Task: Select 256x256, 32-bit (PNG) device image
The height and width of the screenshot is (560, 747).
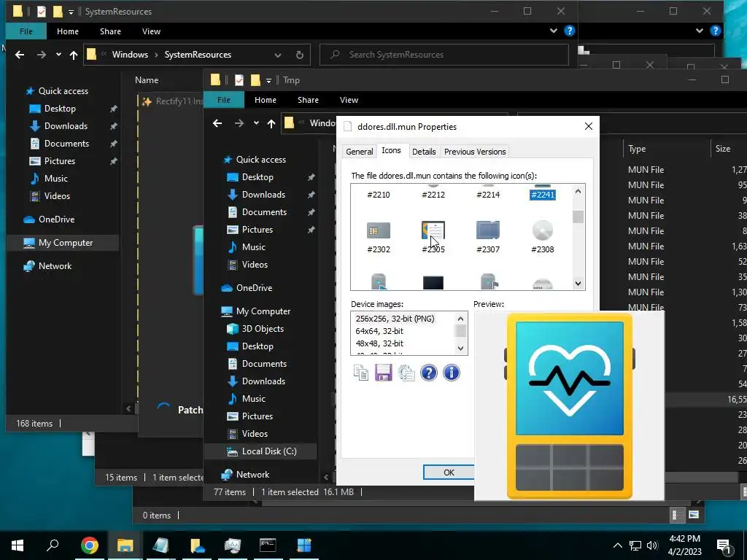Action: [395, 319]
